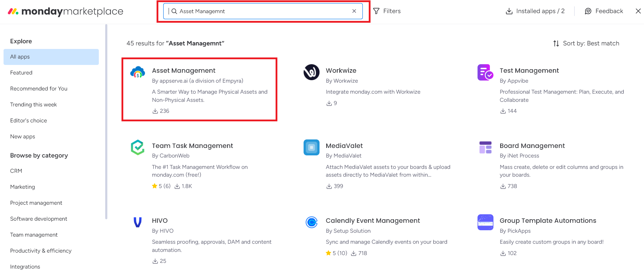Click the Group Template Automations icon
This screenshot has height=276, width=644.
[485, 222]
